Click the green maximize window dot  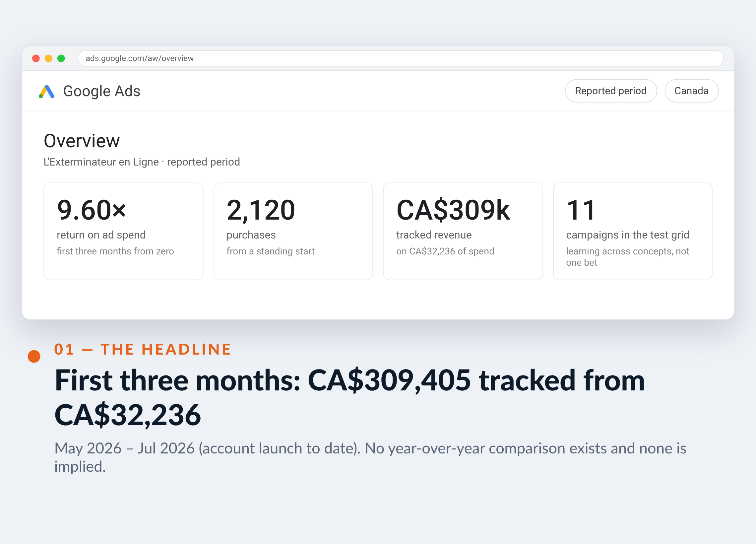61,58
